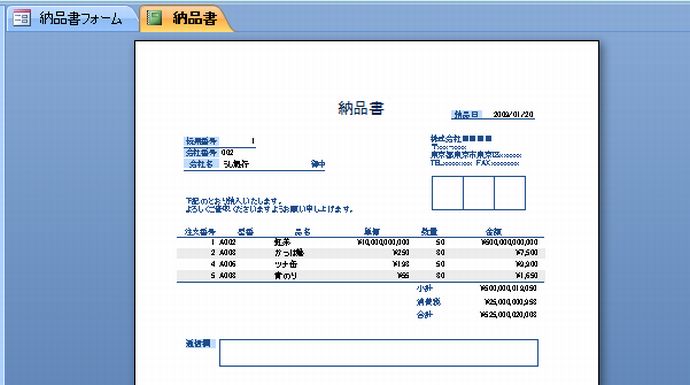The image size is (690, 385).
Task: Click the ツナ缶 item row
Action: (361, 264)
